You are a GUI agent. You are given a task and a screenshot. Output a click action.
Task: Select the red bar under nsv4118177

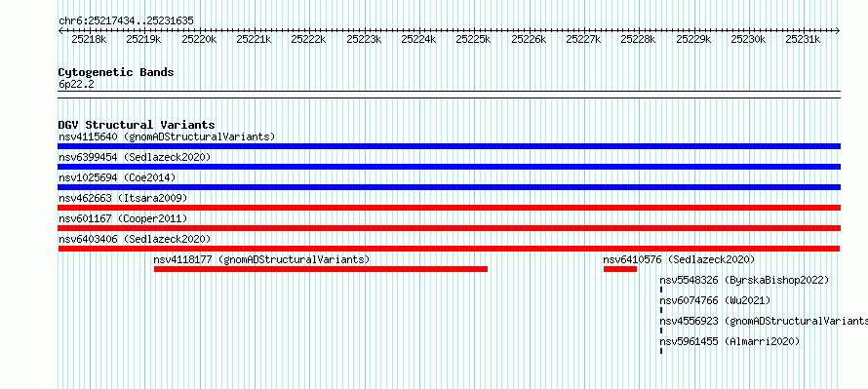coord(321,269)
